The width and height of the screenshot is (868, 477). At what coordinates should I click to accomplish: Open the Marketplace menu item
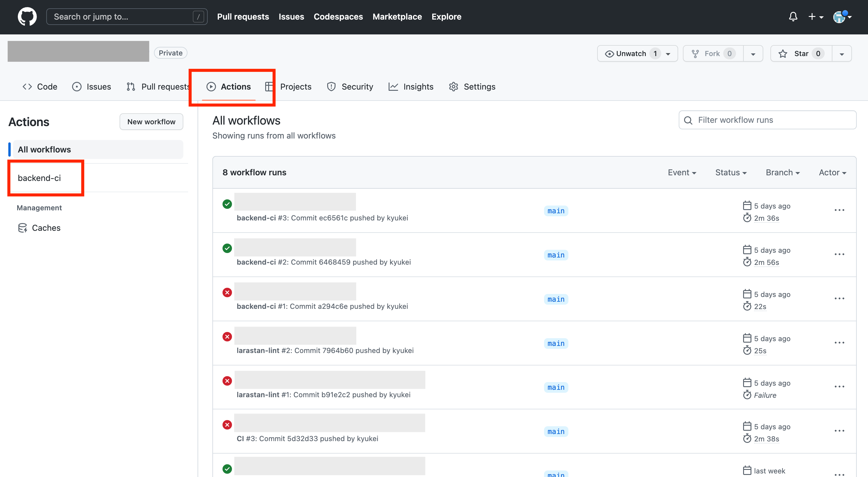pyautogui.click(x=397, y=17)
